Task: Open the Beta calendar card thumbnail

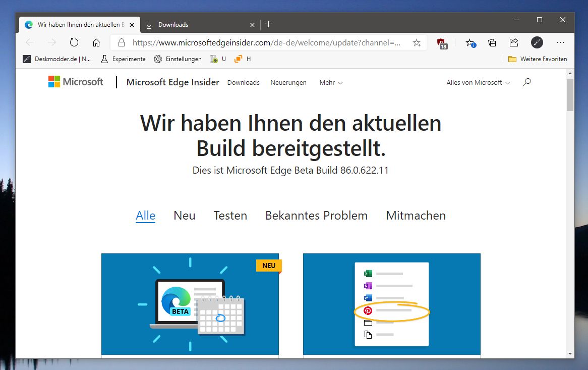Action: point(190,304)
